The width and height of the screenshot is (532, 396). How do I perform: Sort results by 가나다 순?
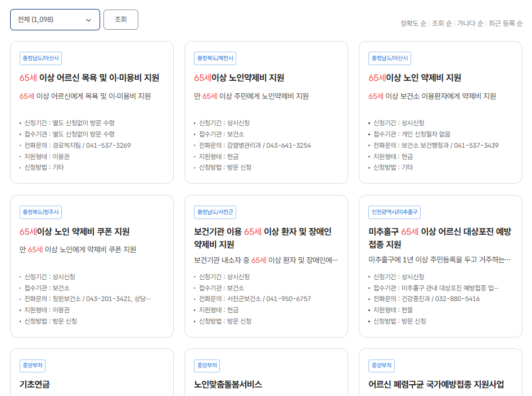click(470, 24)
